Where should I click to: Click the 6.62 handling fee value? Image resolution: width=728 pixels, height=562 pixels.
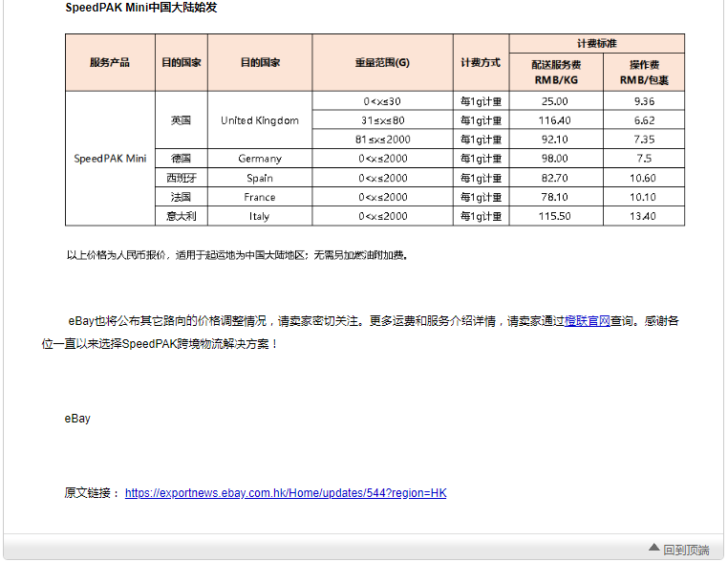tap(644, 120)
